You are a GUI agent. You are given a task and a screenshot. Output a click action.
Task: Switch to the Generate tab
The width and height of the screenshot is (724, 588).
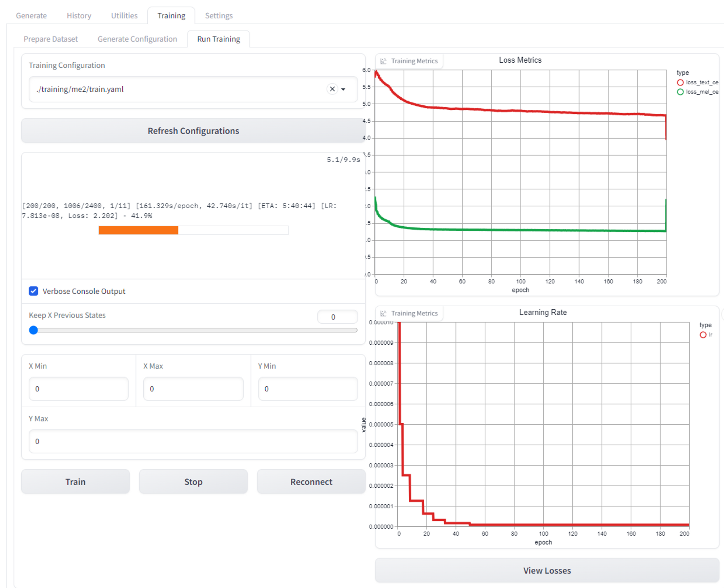[31, 16]
